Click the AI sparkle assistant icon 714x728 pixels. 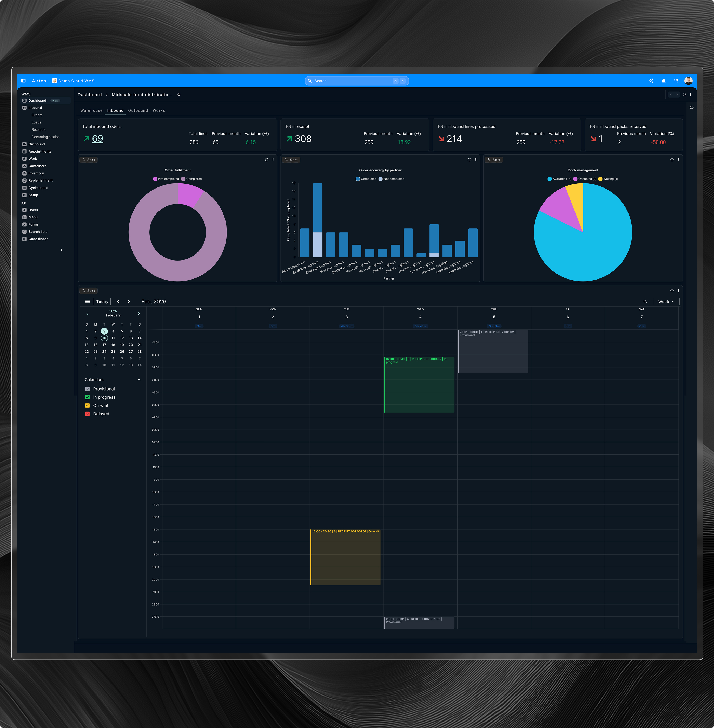click(651, 81)
